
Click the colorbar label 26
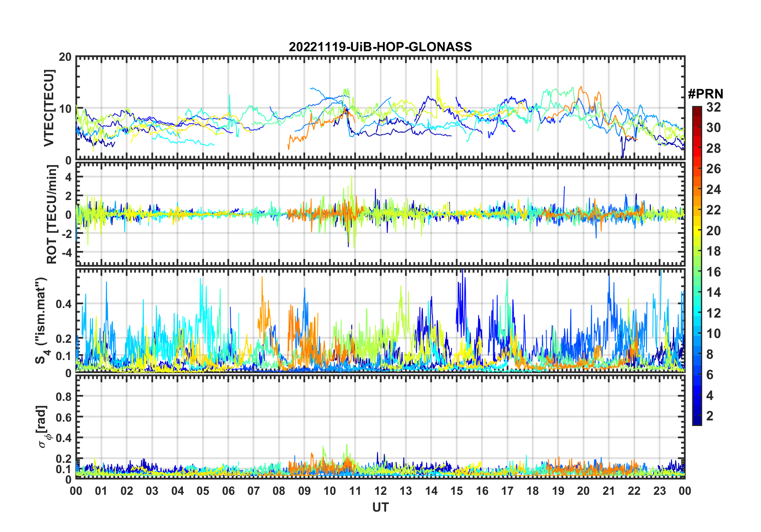(x=713, y=169)
